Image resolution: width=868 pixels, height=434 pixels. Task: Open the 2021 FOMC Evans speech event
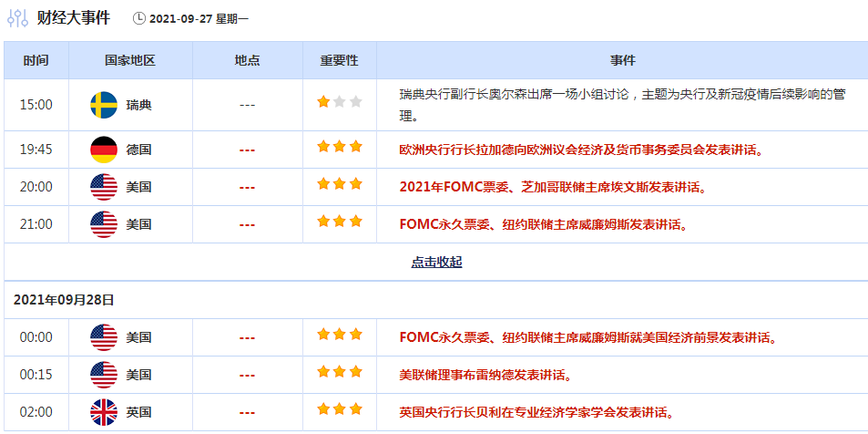(x=553, y=187)
